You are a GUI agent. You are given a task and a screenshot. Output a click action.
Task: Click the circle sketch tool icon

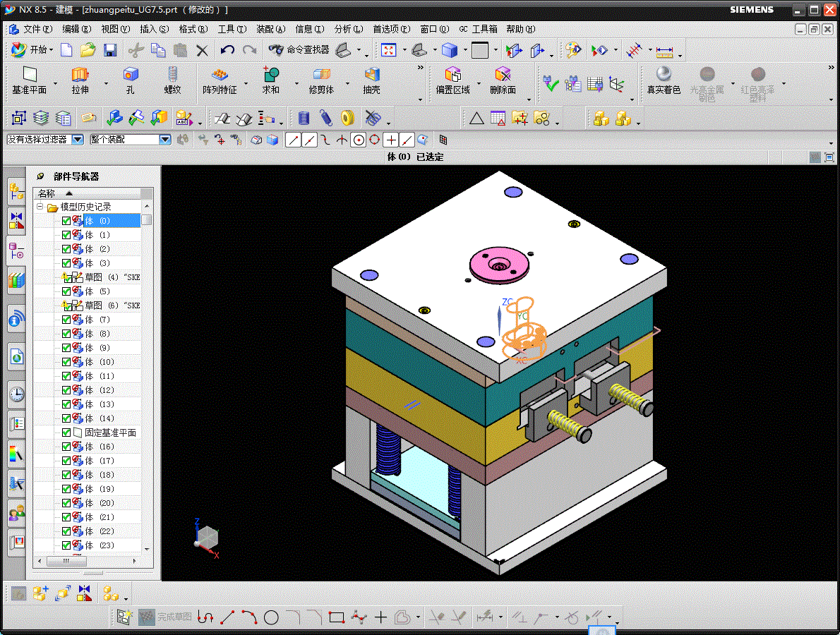click(x=271, y=618)
